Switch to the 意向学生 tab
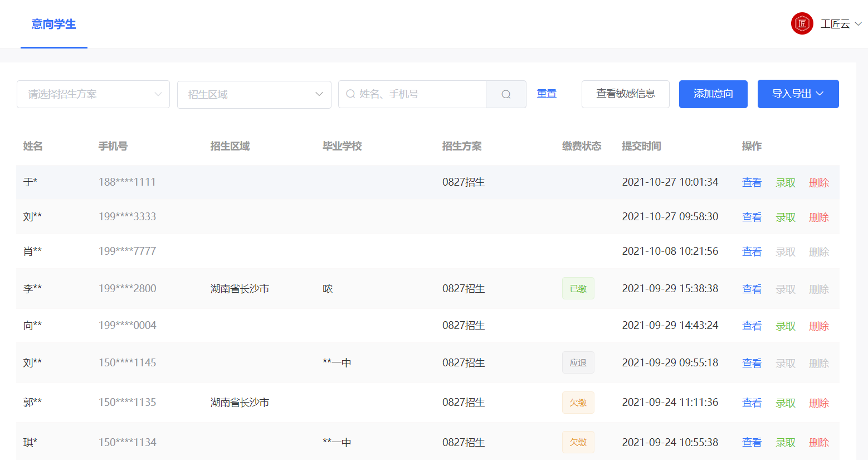Viewport: 868px width, 460px height. pyautogui.click(x=53, y=25)
